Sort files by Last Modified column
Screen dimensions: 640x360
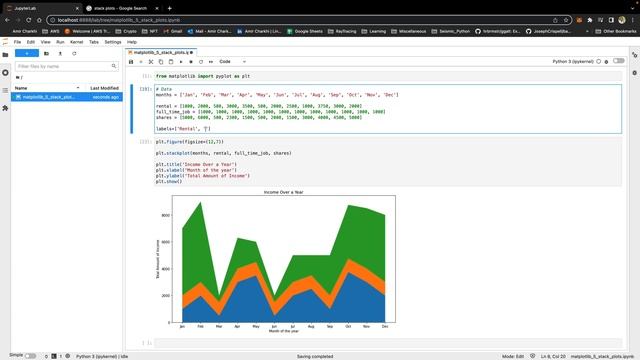(104, 88)
